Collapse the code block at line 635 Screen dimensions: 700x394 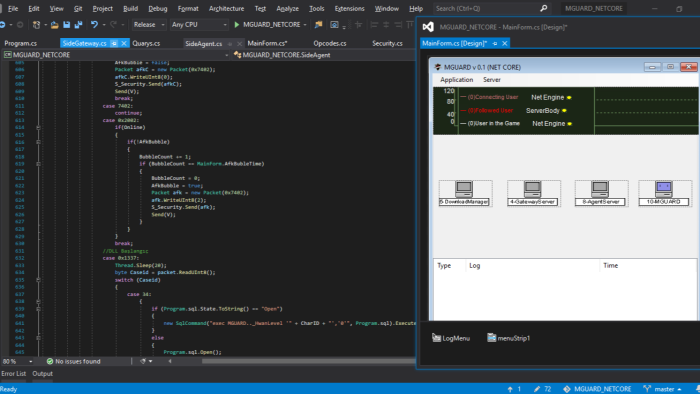click(38, 280)
